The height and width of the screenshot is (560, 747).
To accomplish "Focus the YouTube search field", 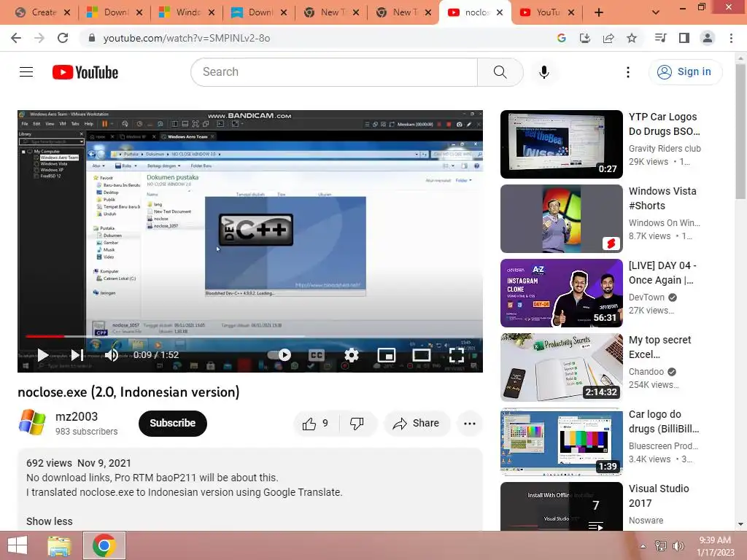I will point(333,72).
